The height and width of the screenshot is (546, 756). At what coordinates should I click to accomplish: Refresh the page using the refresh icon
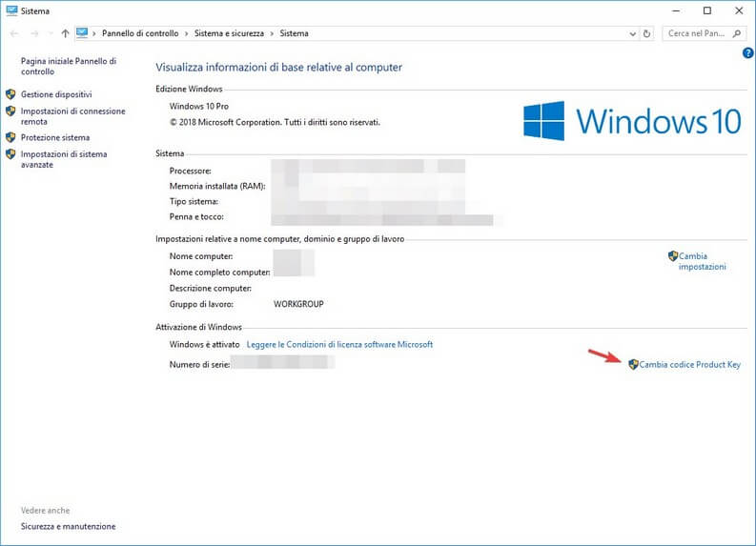point(646,33)
